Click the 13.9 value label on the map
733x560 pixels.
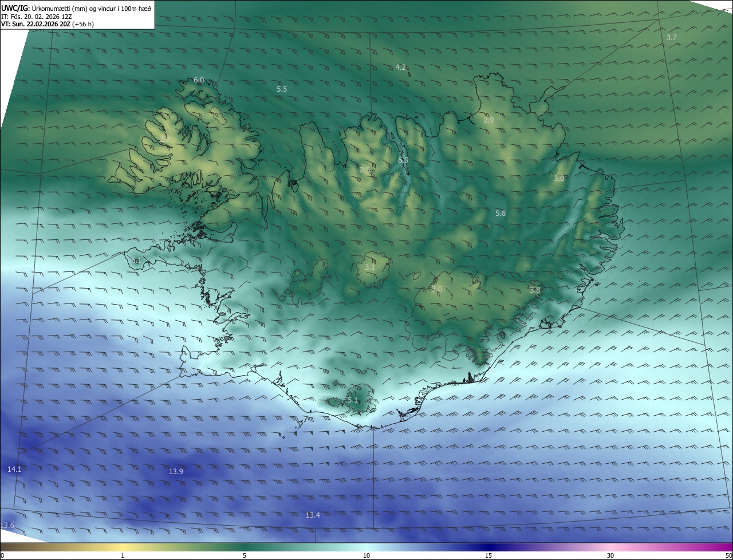(176, 472)
